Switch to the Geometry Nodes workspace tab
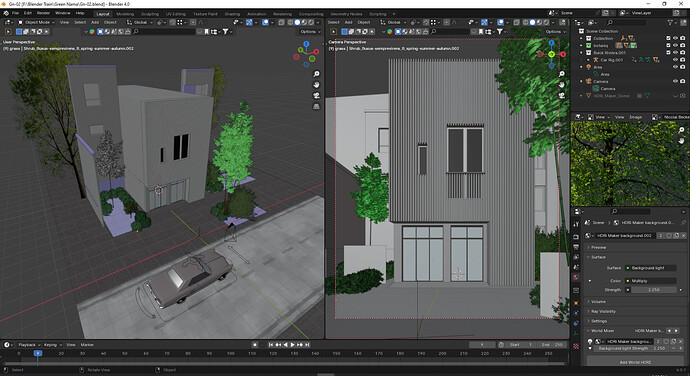The width and height of the screenshot is (690, 376). 346,14
